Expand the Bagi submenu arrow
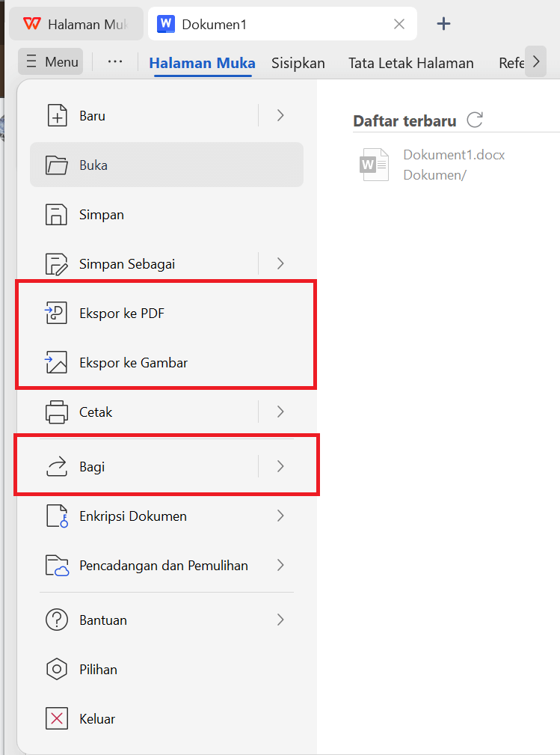 280,467
